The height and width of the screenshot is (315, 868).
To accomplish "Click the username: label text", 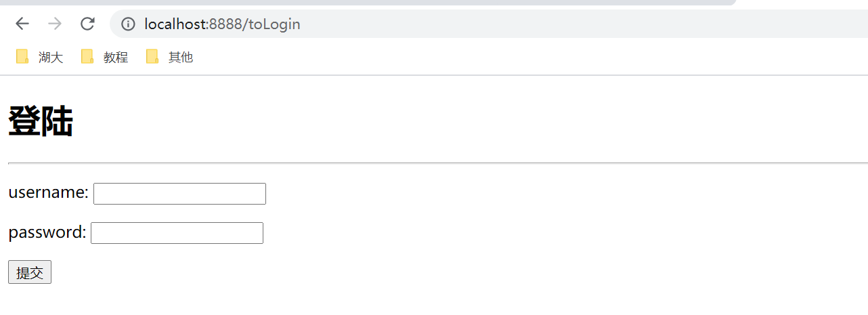I will 48,193.
